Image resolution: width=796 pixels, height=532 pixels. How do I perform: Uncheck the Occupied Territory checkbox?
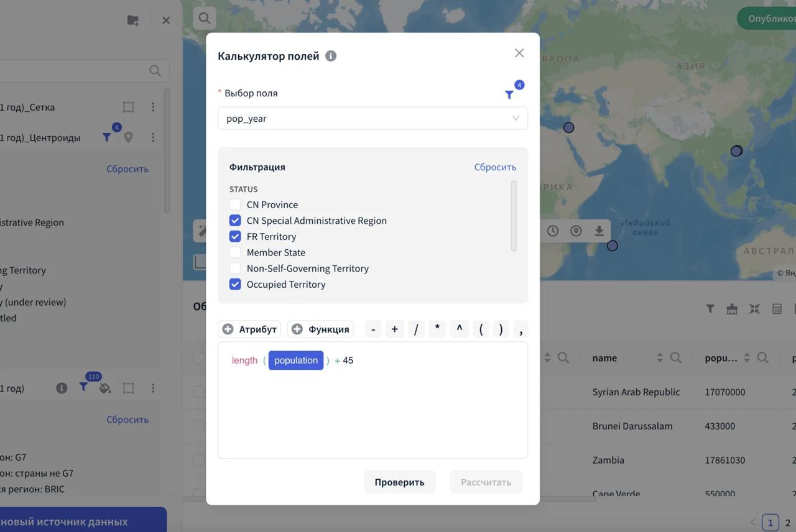pos(235,284)
